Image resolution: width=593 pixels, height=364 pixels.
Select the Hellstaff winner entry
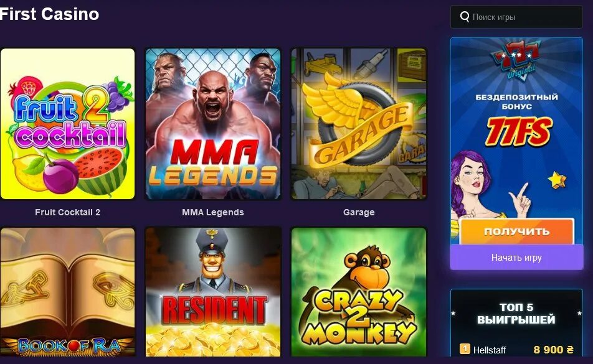tap(516, 350)
